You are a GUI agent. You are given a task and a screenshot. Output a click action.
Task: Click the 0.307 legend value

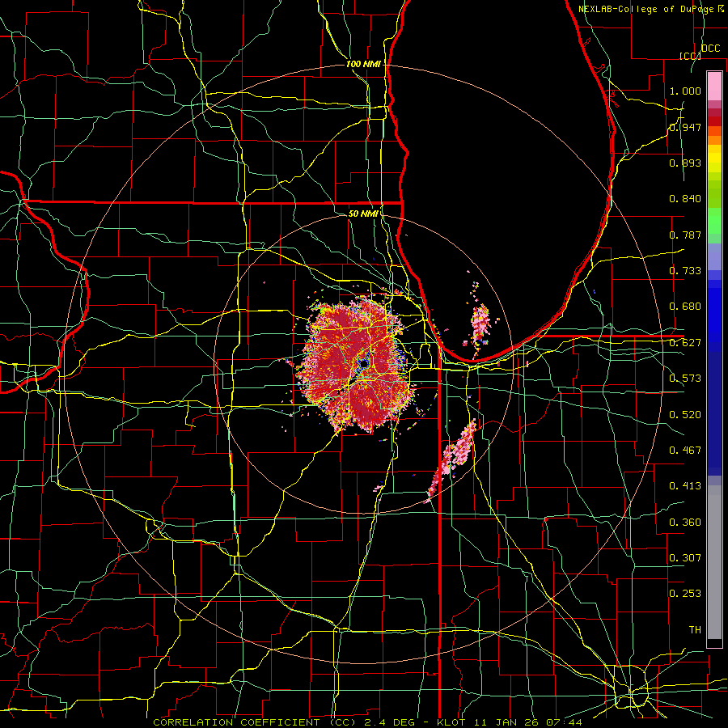(x=685, y=557)
